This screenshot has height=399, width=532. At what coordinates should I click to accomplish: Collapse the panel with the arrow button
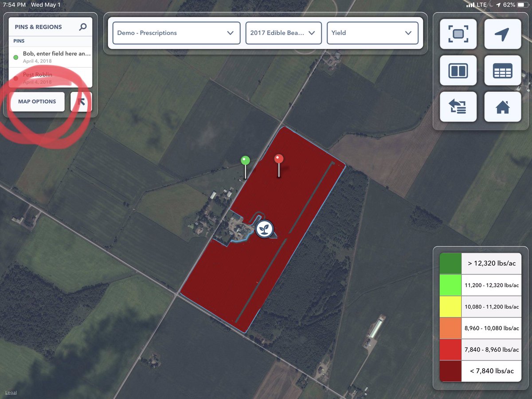[82, 102]
